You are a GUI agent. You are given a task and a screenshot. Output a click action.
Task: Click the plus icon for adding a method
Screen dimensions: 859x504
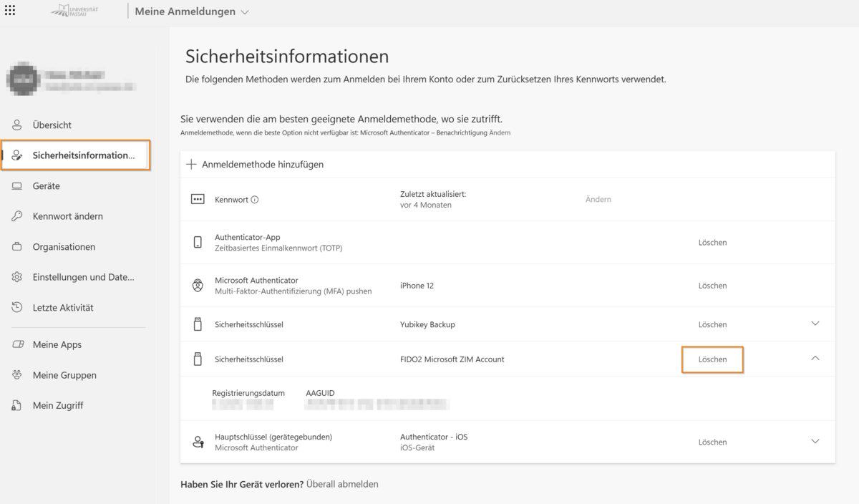tap(191, 165)
